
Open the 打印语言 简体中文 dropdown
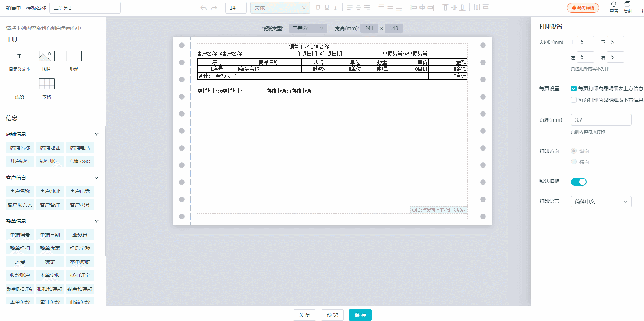pyautogui.click(x=601, y=202)
